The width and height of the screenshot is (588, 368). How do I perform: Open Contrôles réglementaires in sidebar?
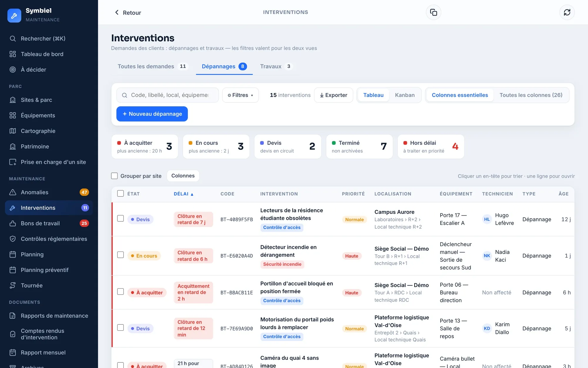(x=49, y=239)
